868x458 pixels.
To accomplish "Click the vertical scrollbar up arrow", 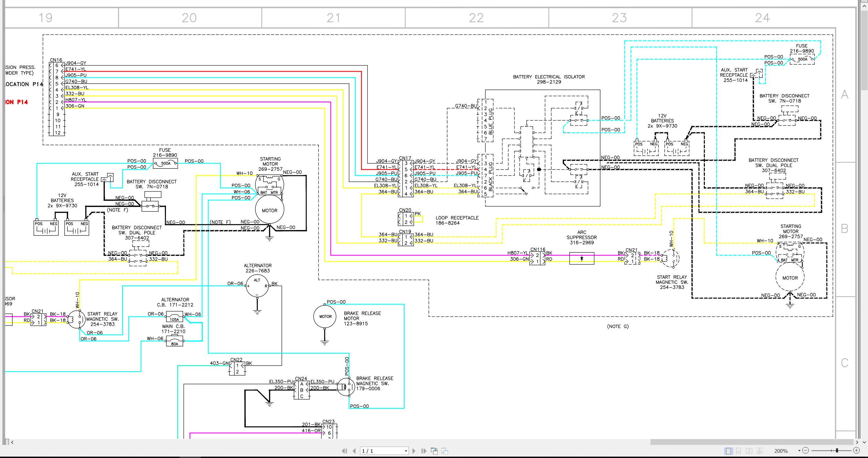I will pyautogui.click(x=864, y=6).
